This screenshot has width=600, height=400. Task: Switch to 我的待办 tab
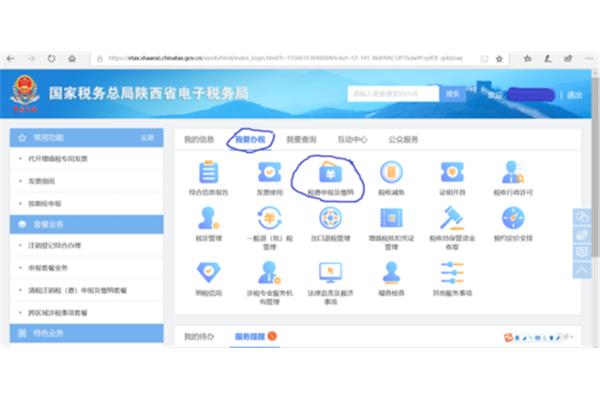pos(199,336)
